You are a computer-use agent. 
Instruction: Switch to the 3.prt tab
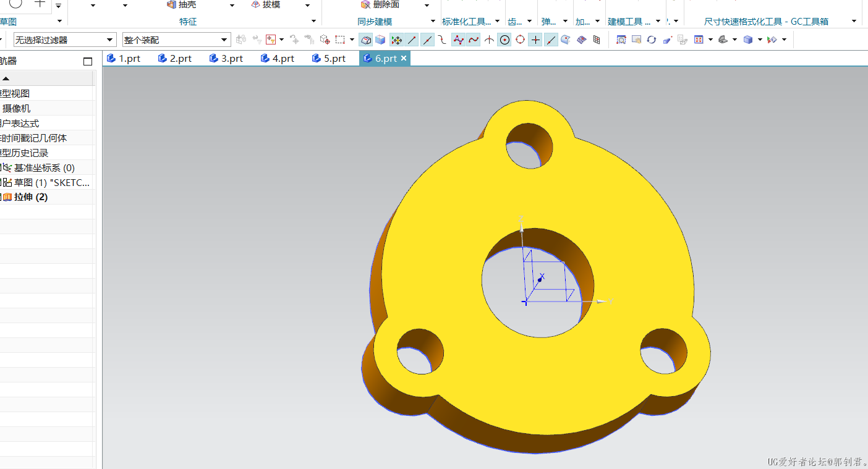coord(226,58)
